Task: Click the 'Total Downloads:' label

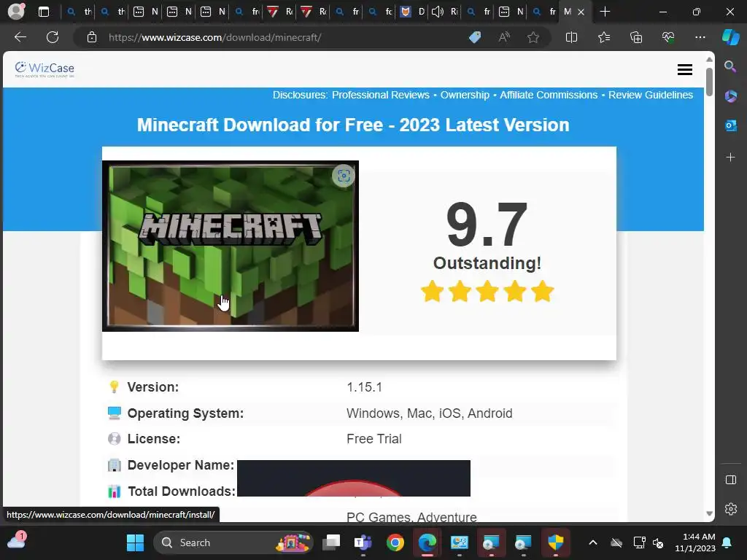Action: pyautogui.click(x=182, y=491)
